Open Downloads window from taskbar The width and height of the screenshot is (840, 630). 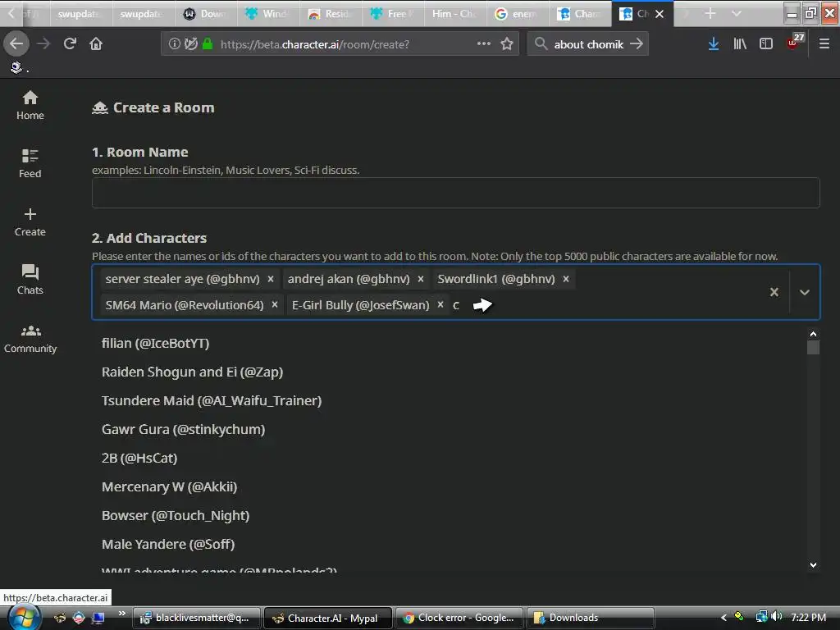tap(591, 618)
